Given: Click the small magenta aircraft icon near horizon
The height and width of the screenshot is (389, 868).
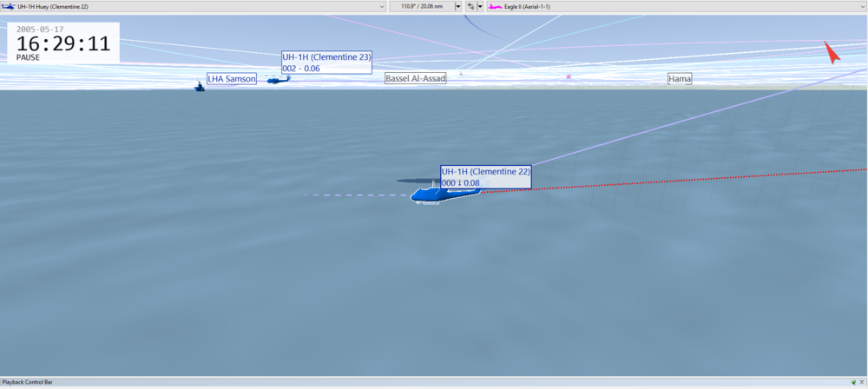Looking at the screenshot, I should tap(569, 76).
